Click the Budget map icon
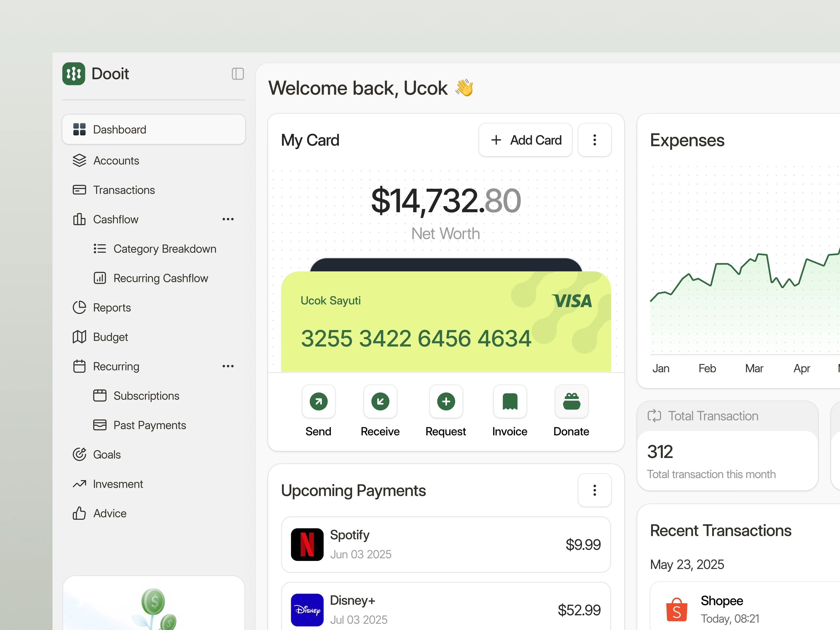Image resolution: width=840 pixels, height=630 pixels. point(79,337)
